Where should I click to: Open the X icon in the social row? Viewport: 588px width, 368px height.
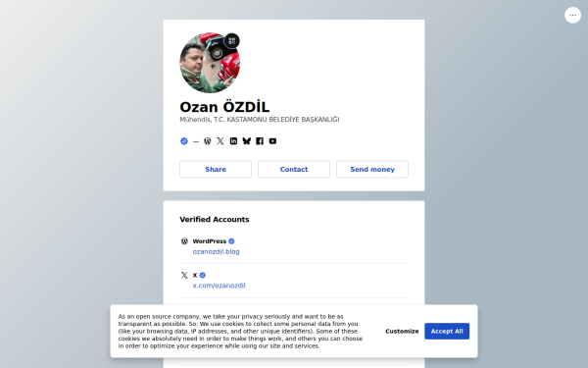tap(220, 141)
